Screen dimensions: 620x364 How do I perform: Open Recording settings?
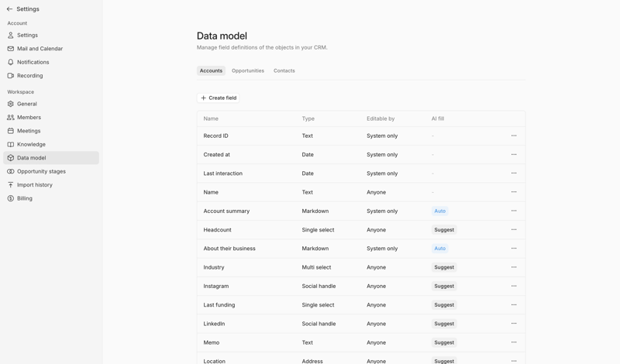click(29, 76)
